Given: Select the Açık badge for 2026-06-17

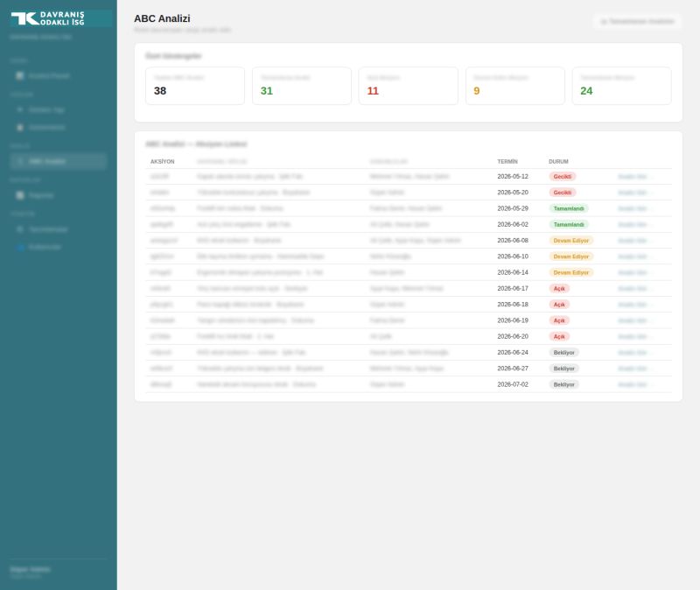Looking at the screenshot, I should point(559,289).
